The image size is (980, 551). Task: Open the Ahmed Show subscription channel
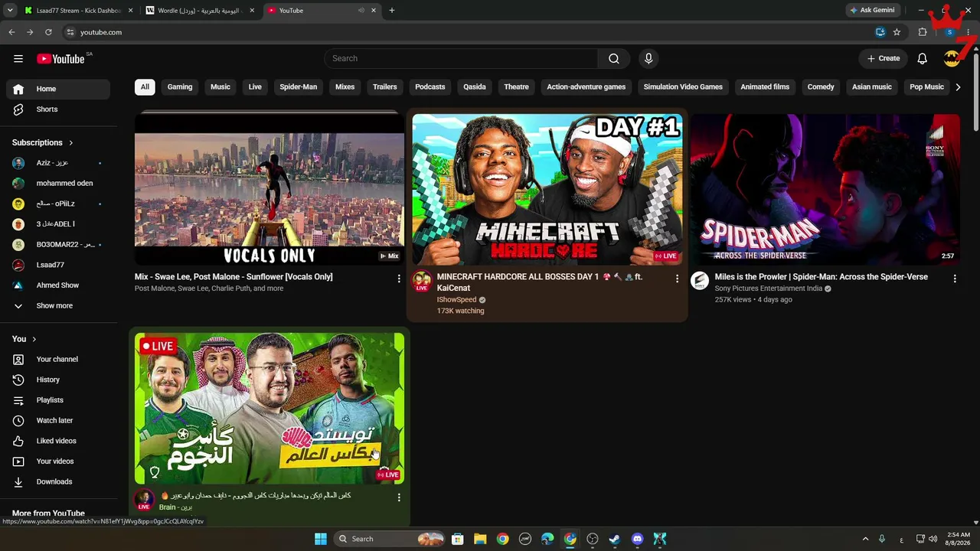click(58, 285)
